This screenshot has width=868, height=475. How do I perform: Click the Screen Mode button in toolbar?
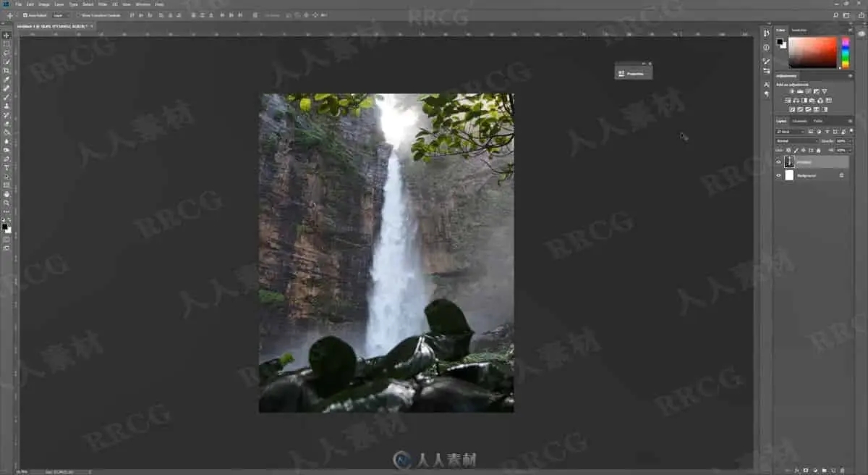7,248
